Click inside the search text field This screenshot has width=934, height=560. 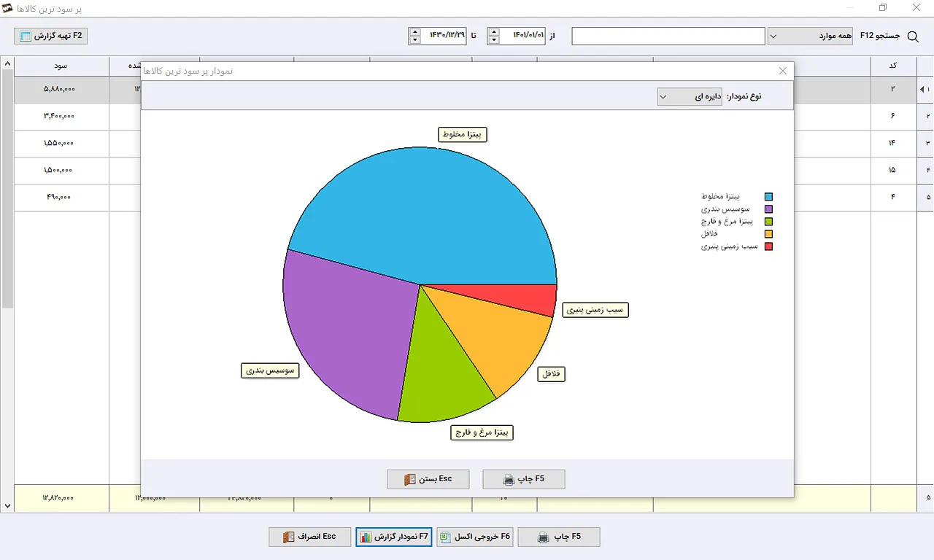tap(668, 36)
